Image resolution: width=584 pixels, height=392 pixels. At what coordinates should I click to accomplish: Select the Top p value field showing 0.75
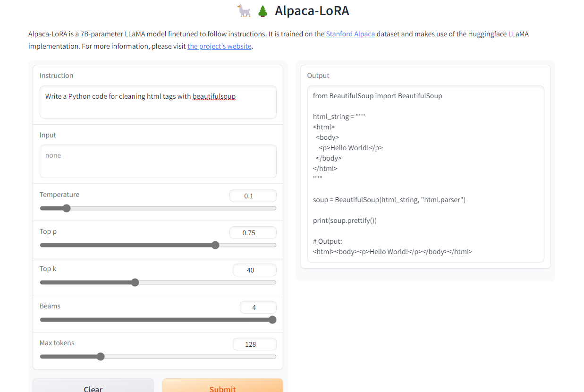(x=253, y=232)
